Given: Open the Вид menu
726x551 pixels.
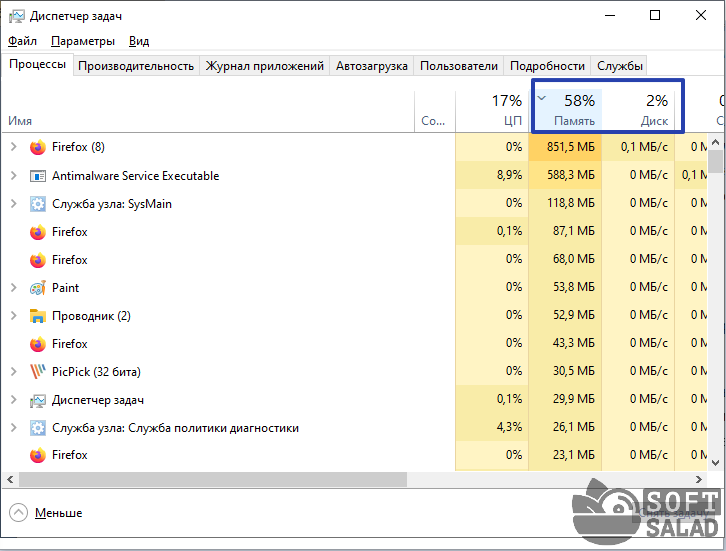Looking at the screenshot, I should (139, 41).
